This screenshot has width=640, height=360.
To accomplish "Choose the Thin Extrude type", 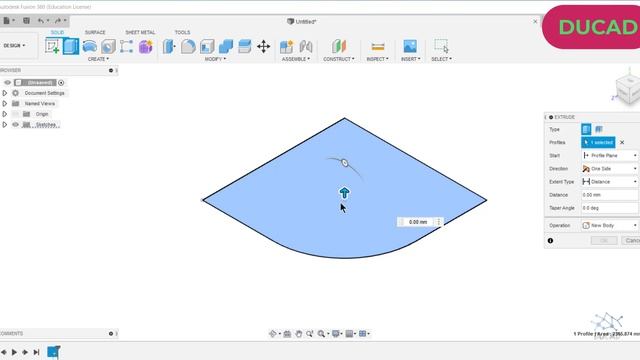I will click(x=599, y=129).
